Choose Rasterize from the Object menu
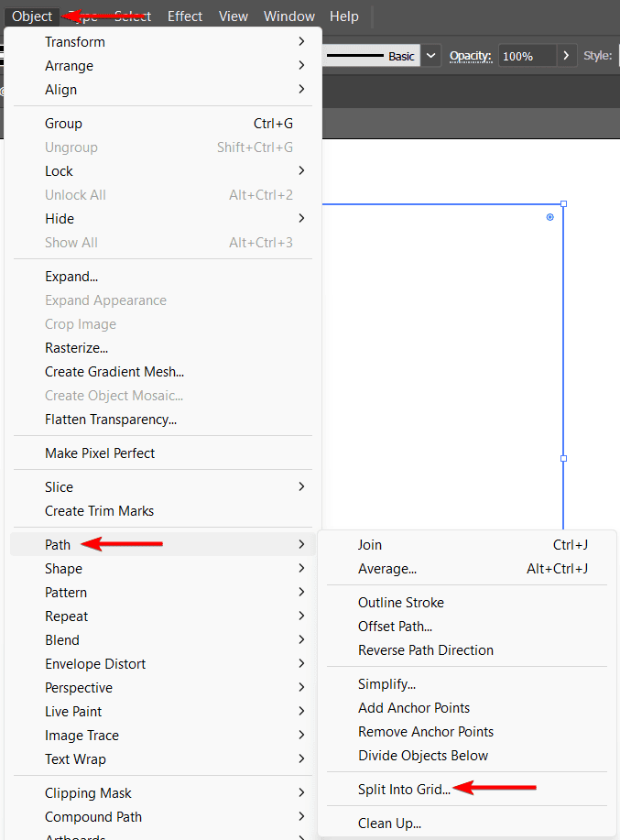The height and width of the screenshot is (840, 620). click(76, 347)
